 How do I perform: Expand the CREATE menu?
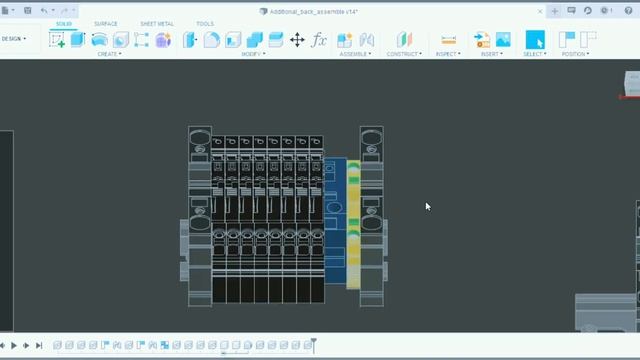(x=109, y=54)
